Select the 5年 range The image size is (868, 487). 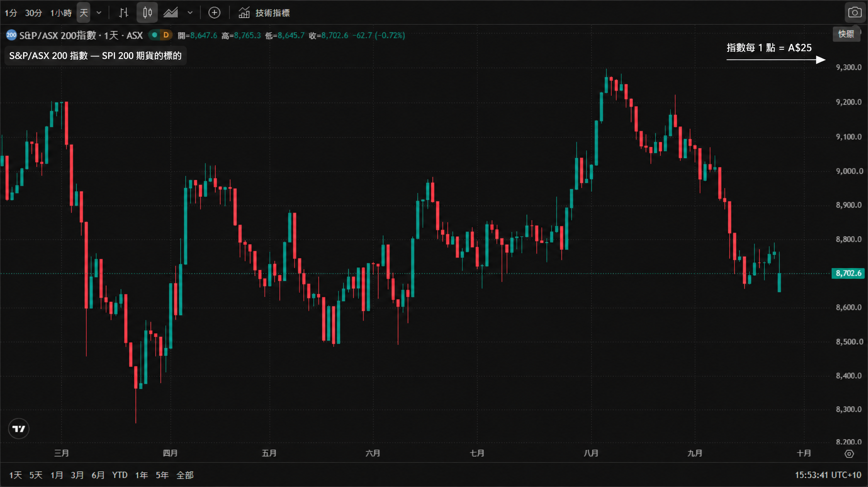162,475
